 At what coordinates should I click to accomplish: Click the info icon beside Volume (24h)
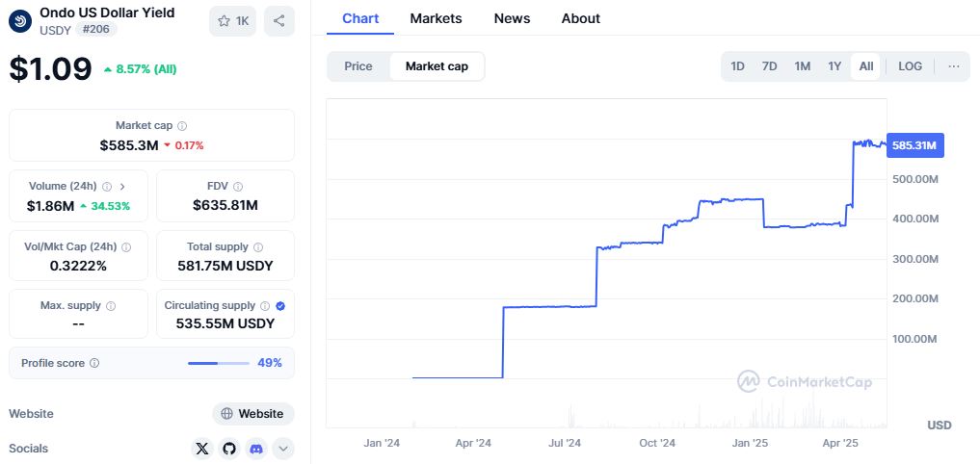pyautogui.click(x=107, y=186)
